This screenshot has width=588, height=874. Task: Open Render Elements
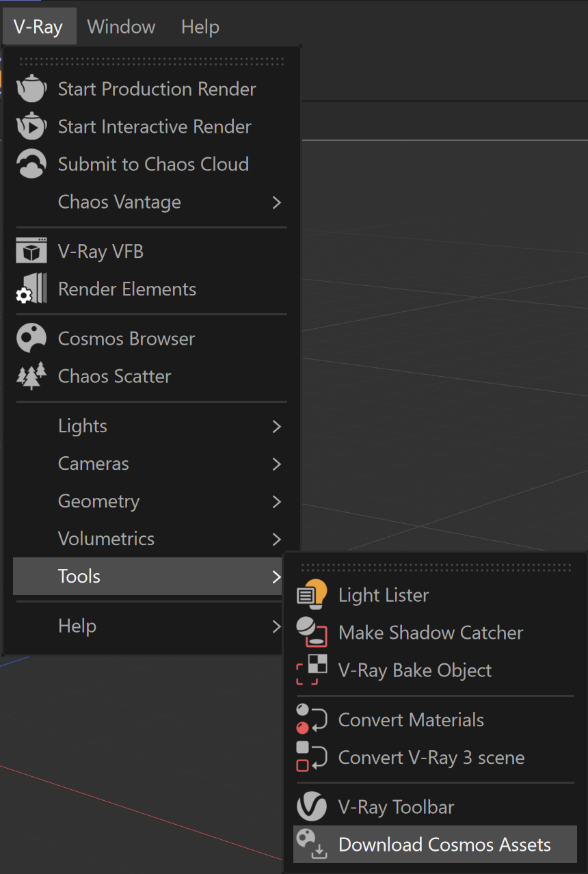[x=150, y=289]
